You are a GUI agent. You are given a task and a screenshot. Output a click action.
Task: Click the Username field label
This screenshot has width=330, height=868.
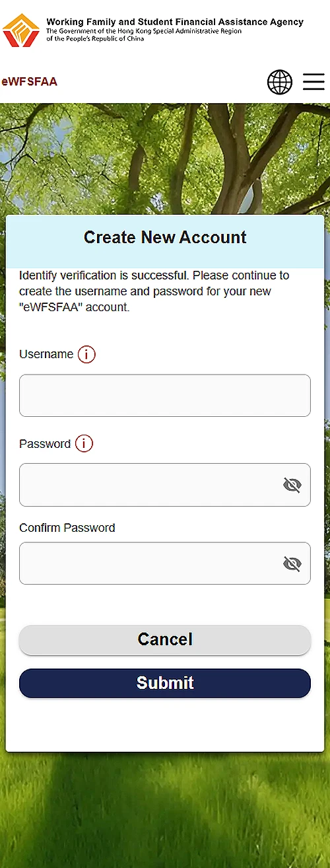click(x=46, y=355)
